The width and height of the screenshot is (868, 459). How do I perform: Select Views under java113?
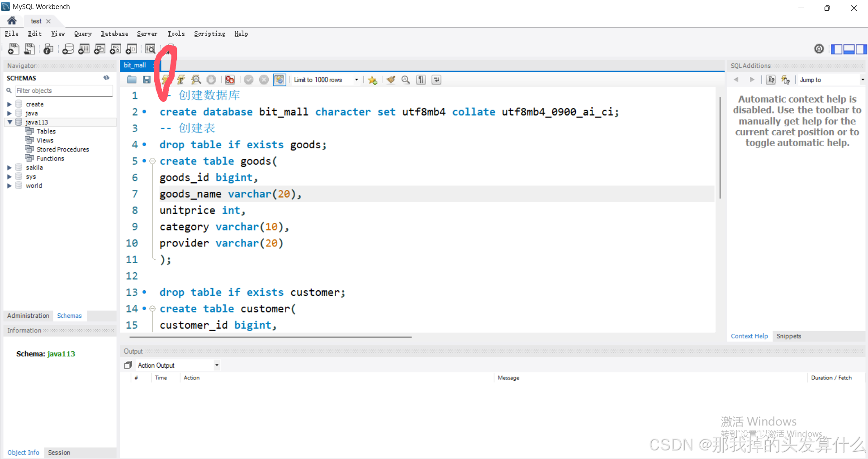[x=45, y=140]
